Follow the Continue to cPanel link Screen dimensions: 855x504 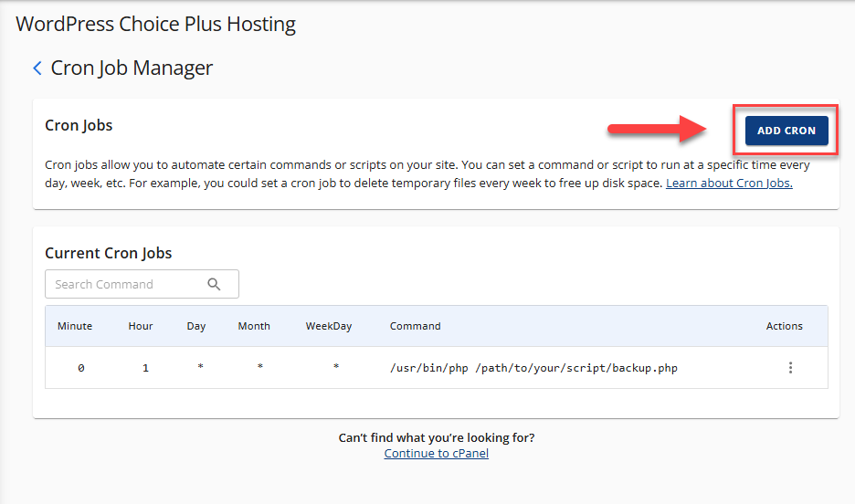click(x=437, y=454)
